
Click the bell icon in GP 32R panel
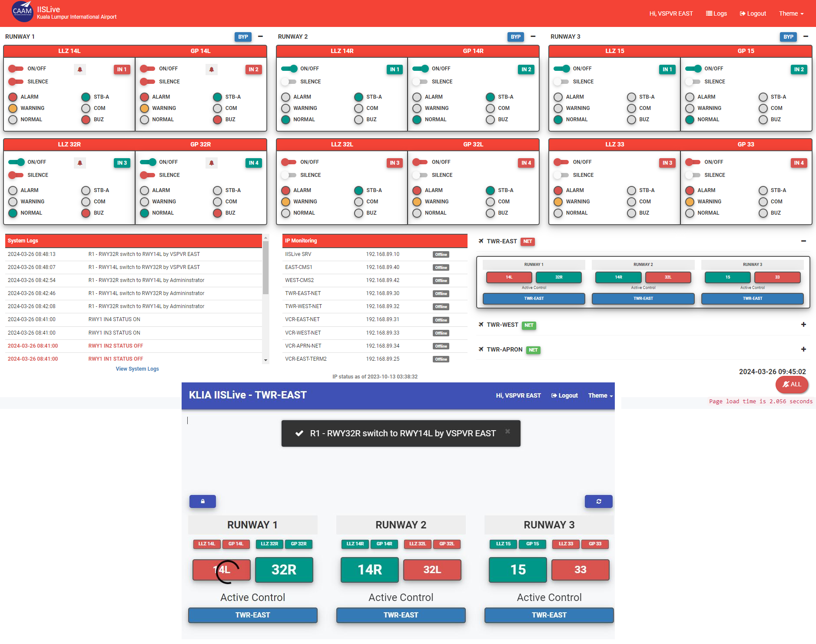[212, 163]
